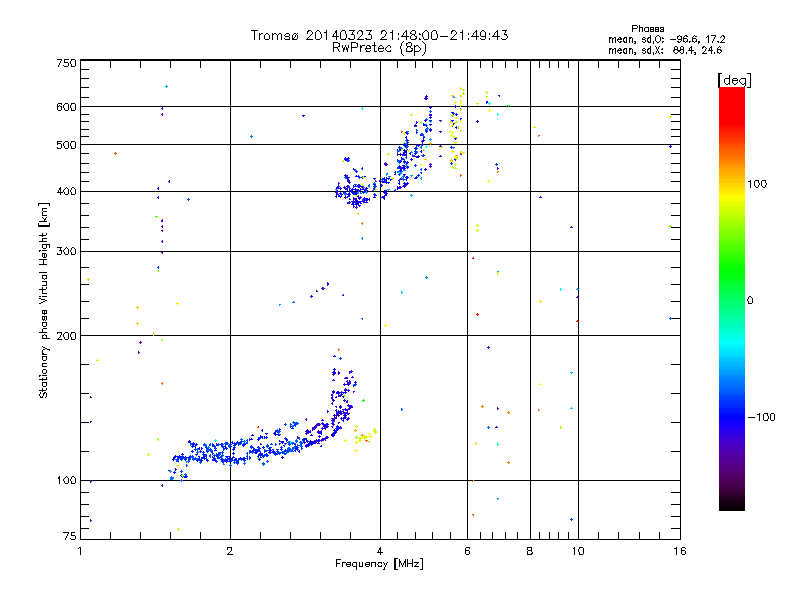Select the 'RwPretec (8p)' subtitle text
800x600 pixels.
coord(379,47)
